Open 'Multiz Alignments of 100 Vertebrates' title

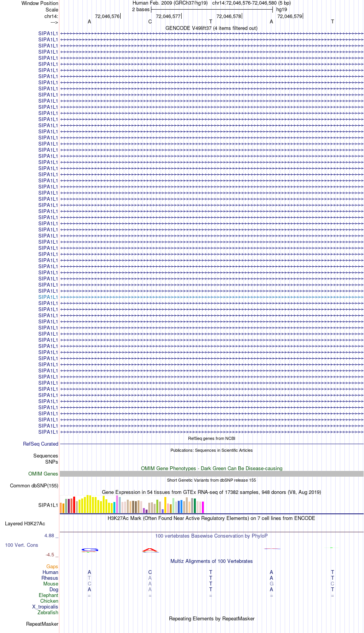click(x=212, y=561)
